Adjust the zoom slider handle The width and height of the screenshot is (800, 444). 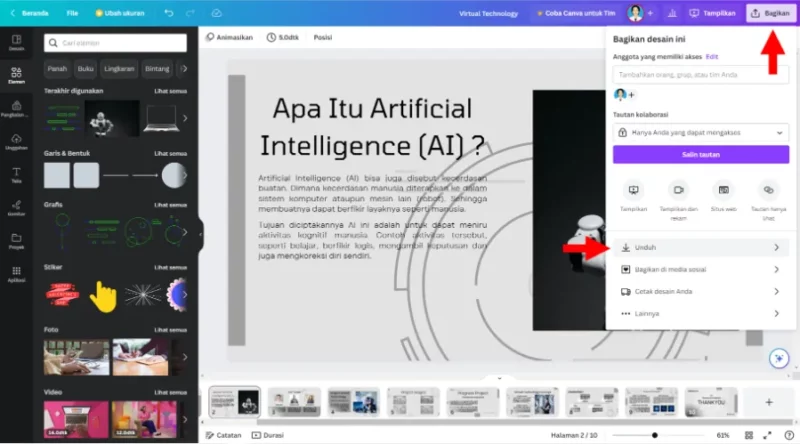coord(655,435)
